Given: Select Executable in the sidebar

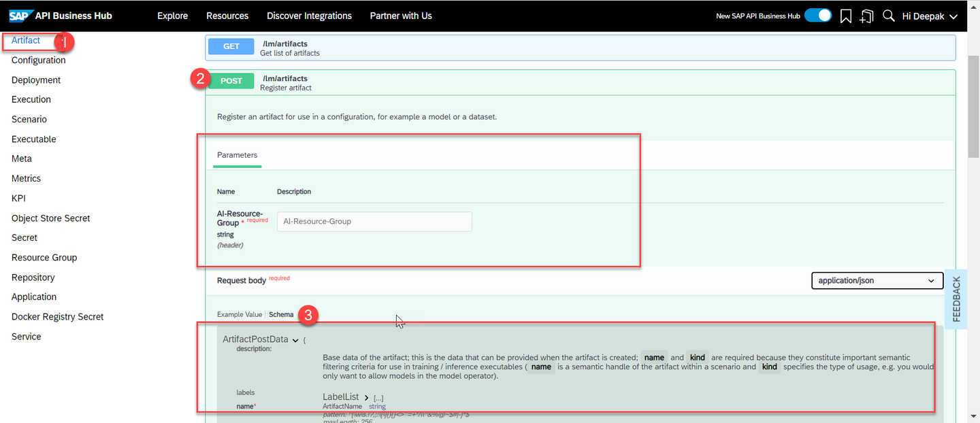Looking at the screenshot, I should click(x=34, y=139).
